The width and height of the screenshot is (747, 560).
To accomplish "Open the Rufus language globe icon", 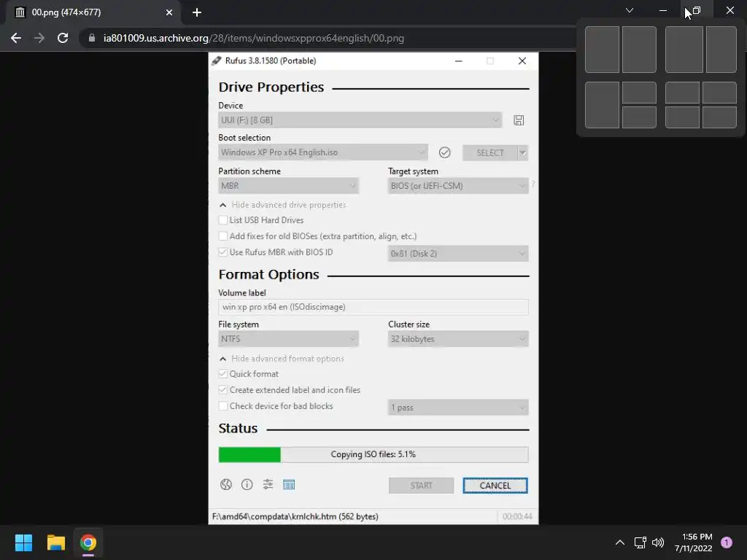I will 226,484.
